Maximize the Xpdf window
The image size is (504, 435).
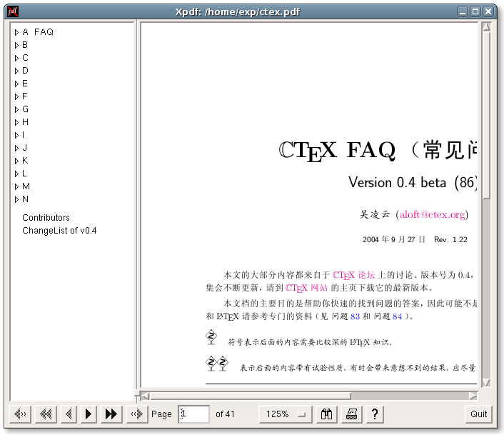click(475, 11)
